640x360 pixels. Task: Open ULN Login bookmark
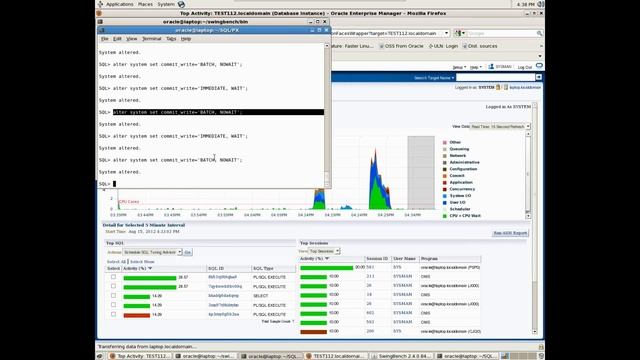point(443,46)
